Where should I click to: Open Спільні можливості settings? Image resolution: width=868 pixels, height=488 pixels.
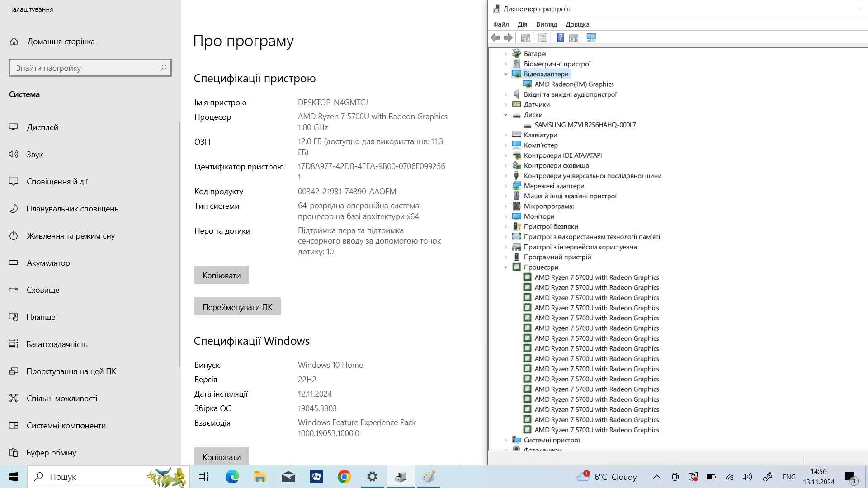[x=90, y=399]
